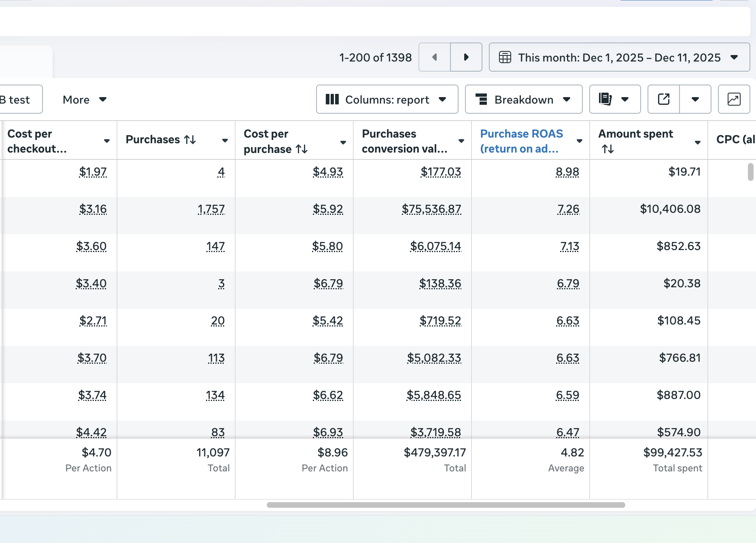
Task: Open Purchase ROAS column options arrow
Action: click(x=579, y=141)
